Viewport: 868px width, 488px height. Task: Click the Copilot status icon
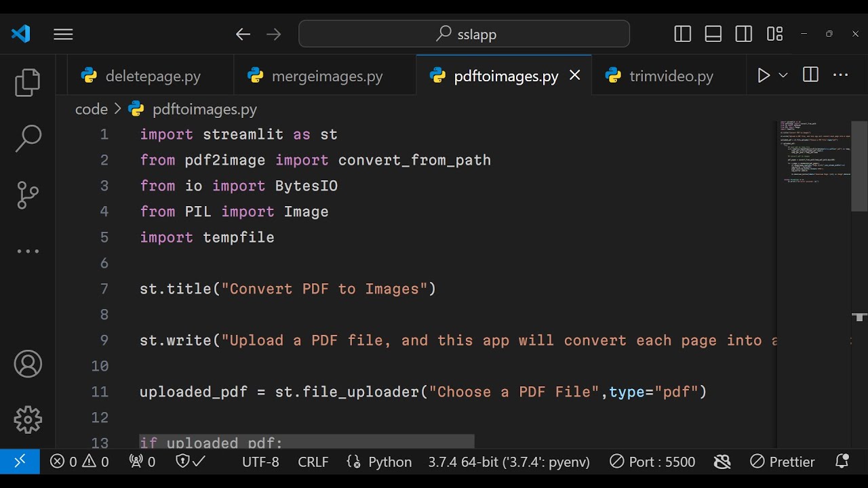[x=722, y=462]
